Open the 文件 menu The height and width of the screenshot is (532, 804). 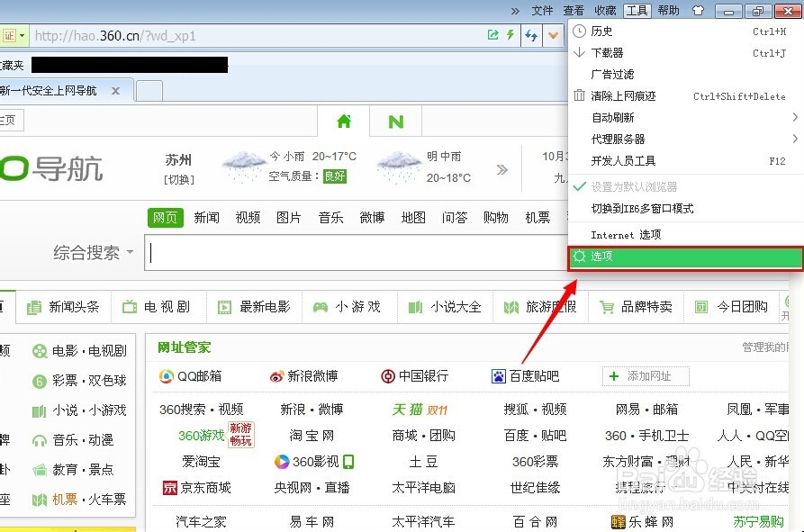(x=542, y=10)
